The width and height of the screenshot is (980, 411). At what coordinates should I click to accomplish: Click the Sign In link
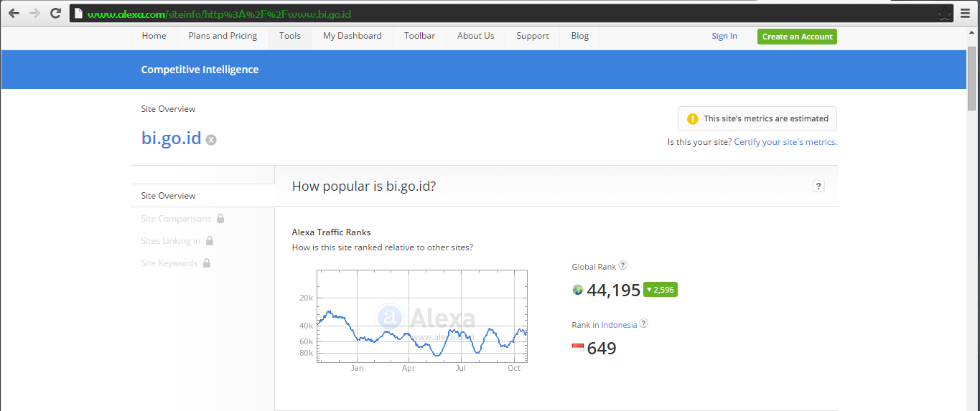point(724,37)
